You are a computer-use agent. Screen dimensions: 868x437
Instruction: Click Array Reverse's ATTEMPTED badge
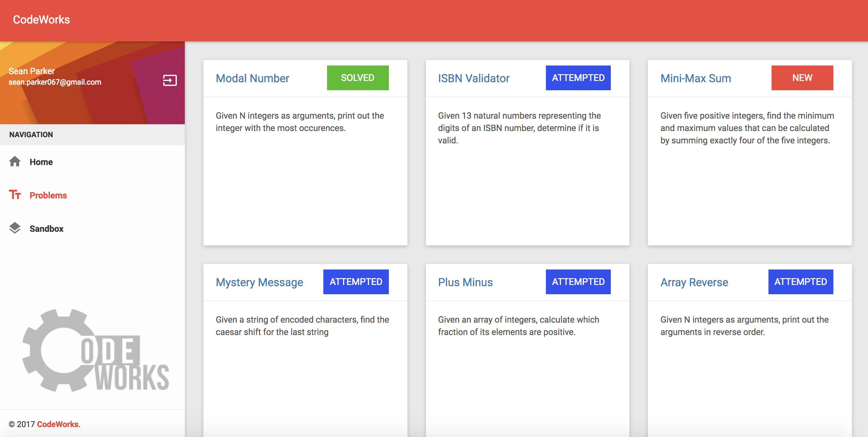(800, 282)
